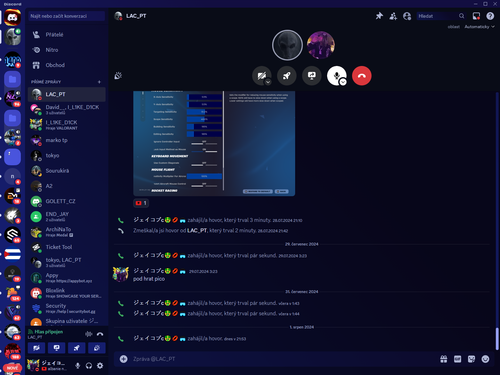Screen dimensions: 500x375
Task: Share screen from voice panel button
Action: click(56, 348)
